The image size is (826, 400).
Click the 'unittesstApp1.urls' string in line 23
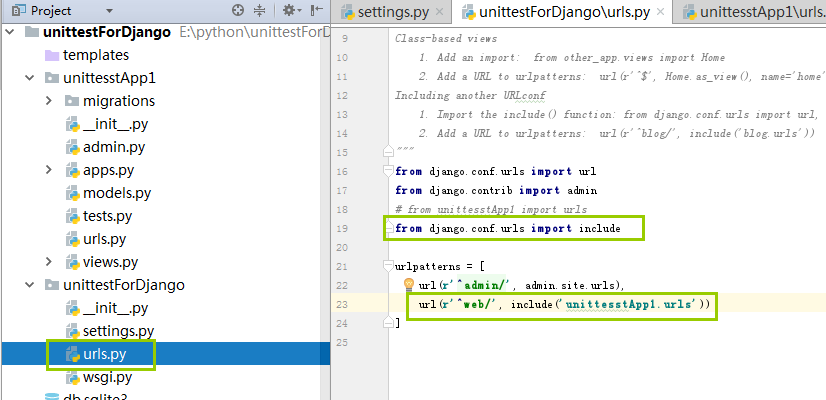(x=631, y=304)
